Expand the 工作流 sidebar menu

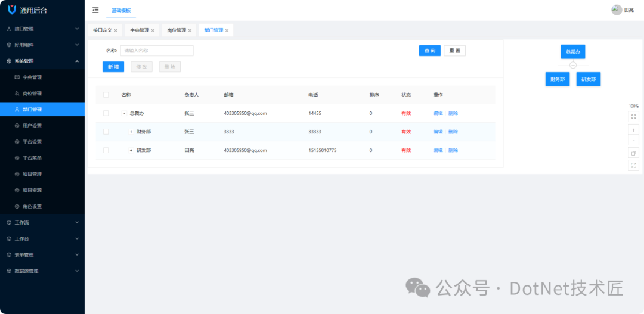(x=42, y=222)
